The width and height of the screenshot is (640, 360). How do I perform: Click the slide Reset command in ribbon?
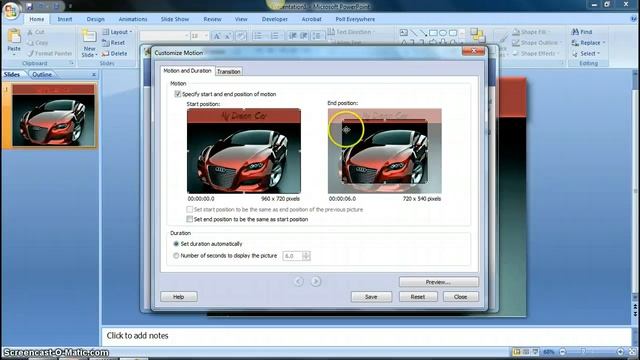[114, 42]
